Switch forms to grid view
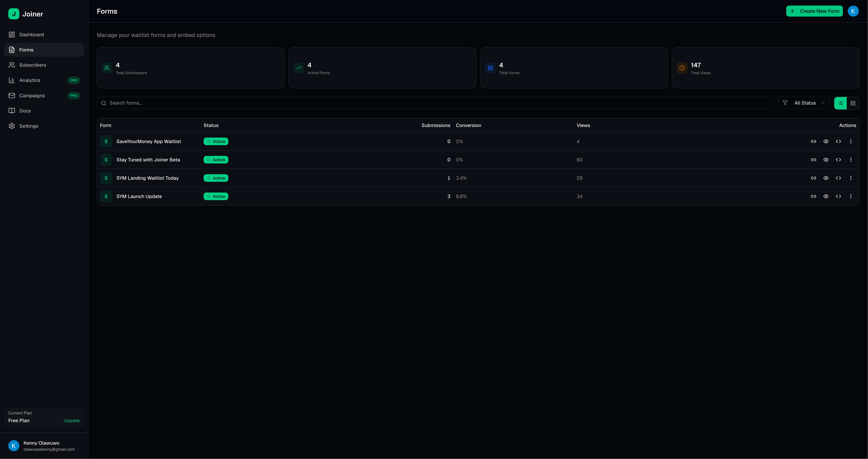The width and height of the screenshot is (868, 459). (x=853, y=103)
